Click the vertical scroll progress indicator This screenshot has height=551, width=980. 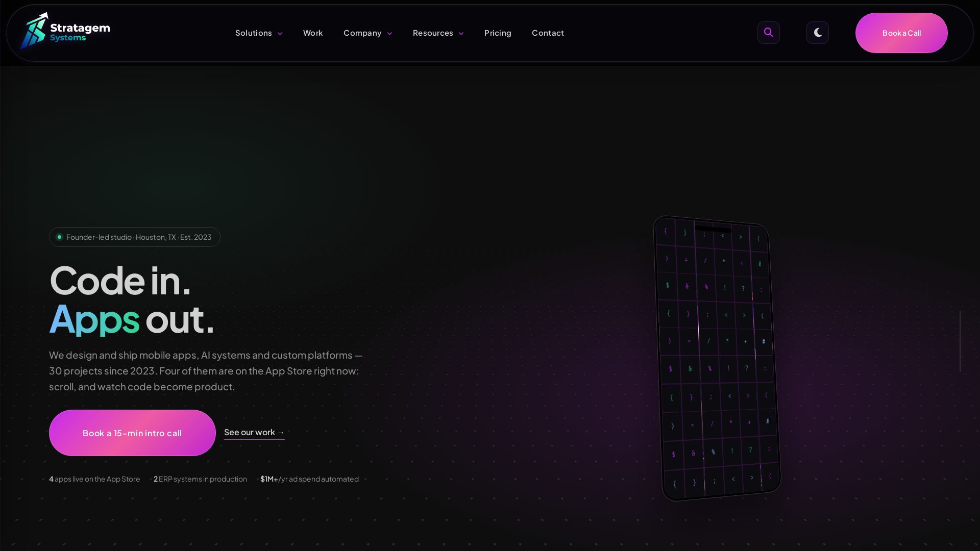point(960,341)
